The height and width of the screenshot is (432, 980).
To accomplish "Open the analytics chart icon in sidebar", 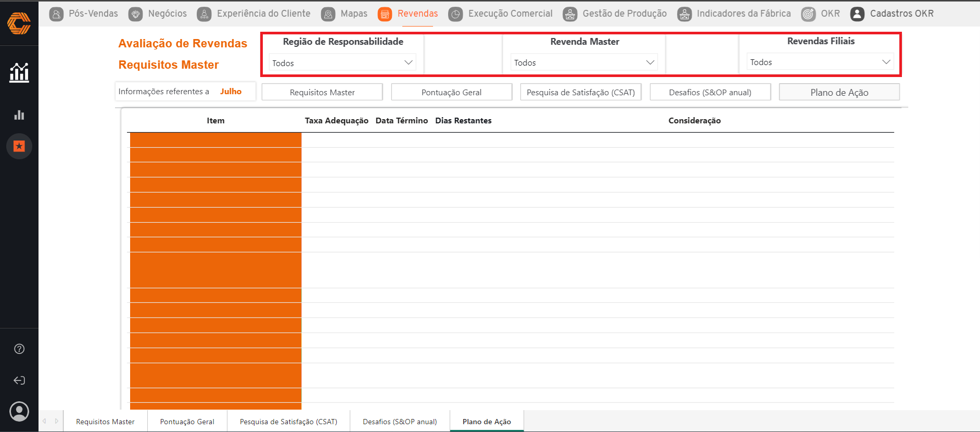I will [19, 72].
